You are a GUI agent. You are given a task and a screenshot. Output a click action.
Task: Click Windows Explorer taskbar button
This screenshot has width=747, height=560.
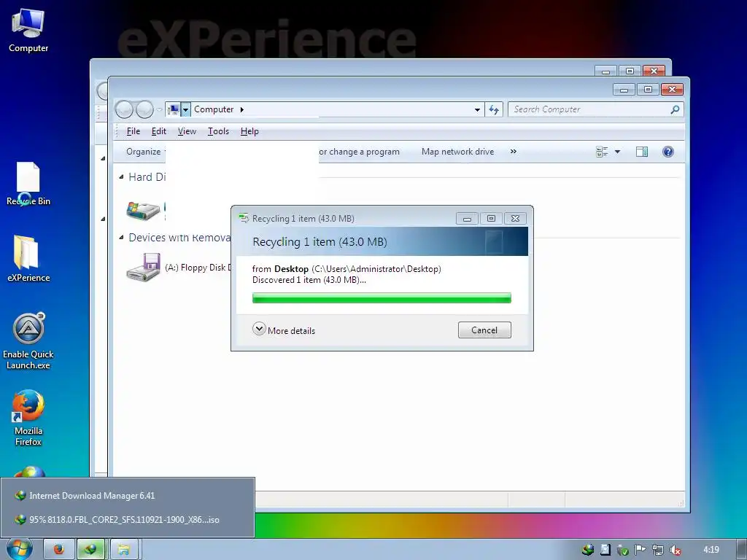coord(124,549)
